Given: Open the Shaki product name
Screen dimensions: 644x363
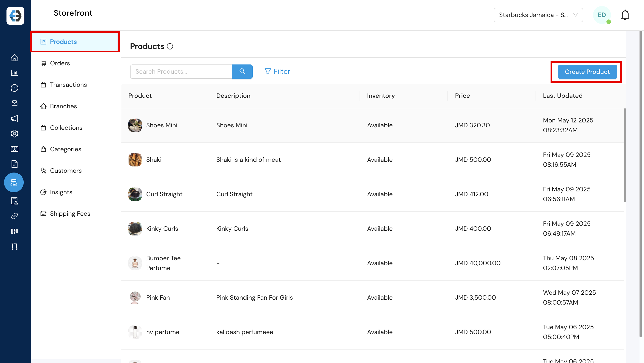Looking at the screenshot, I should (x=154, y=160).
